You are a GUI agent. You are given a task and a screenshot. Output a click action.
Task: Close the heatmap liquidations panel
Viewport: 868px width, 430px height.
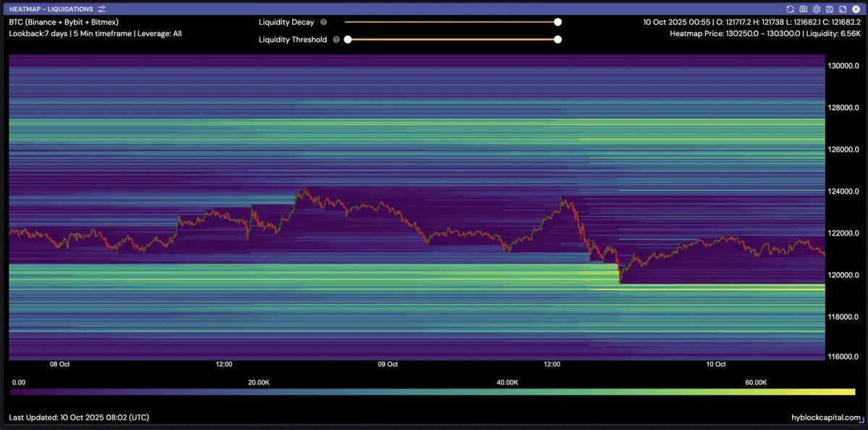click(x=855, y=9)
